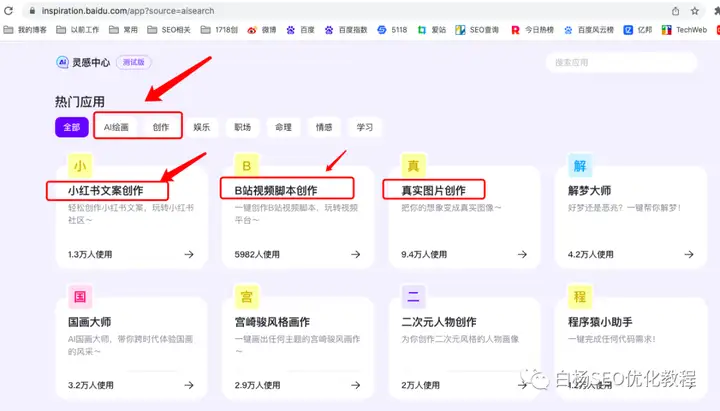720x411 pixels.
Task: Open the 百度 bookmark
Action: (300, 30)
